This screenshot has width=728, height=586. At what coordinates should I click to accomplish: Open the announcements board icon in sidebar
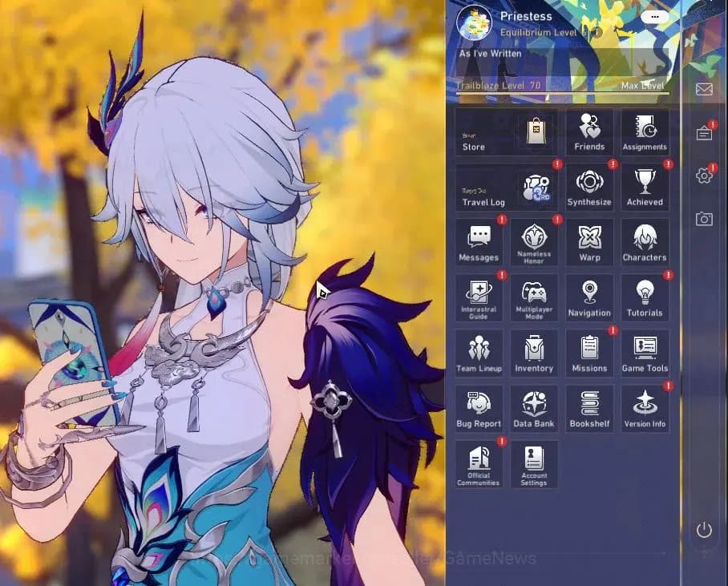point(704,133)
